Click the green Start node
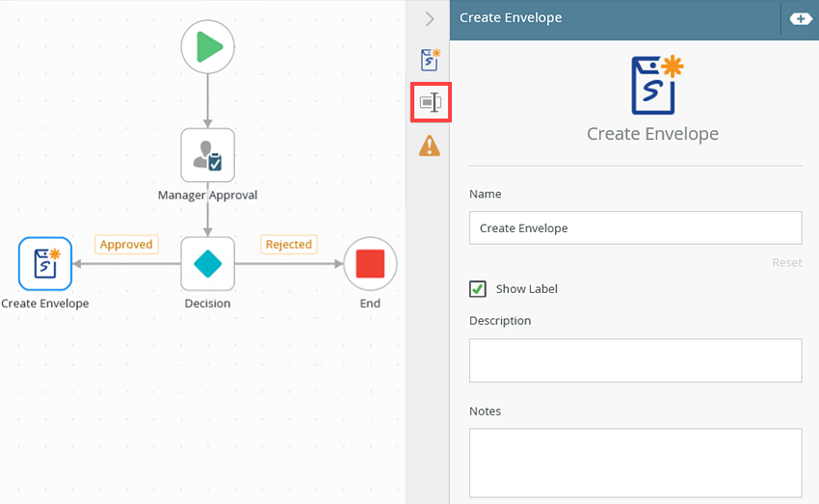819x504 pixels. [x=208, y=47]
